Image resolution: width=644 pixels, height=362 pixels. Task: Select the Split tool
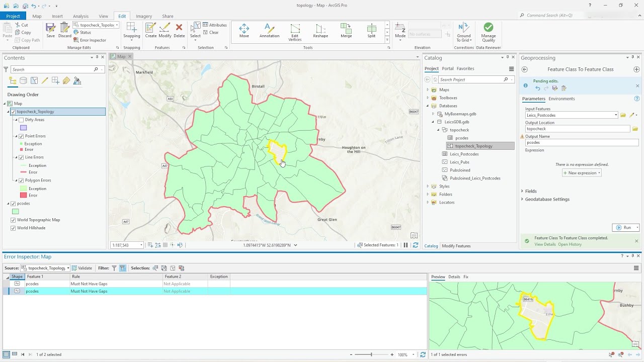[x=371, y=31]
